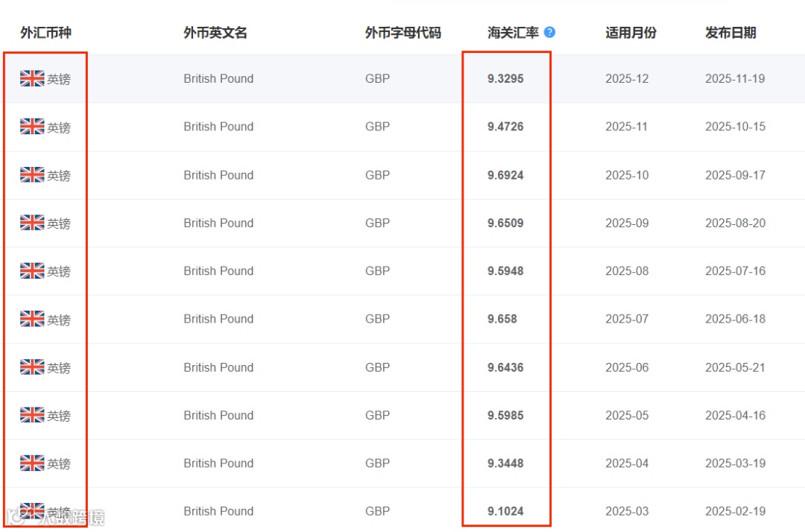
Task: Click the 适用月份 column header
Action: [x=631, y=33]
